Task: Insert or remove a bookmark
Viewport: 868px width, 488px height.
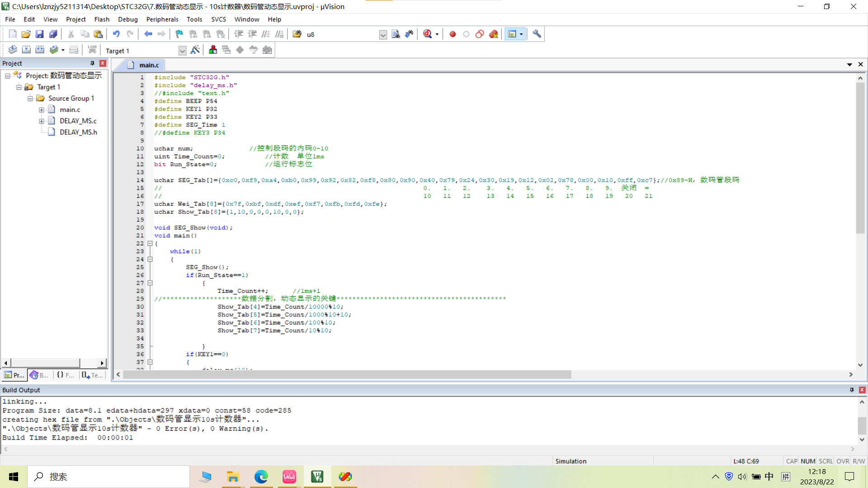Action: pyautogui.click(x=179, y=34)
